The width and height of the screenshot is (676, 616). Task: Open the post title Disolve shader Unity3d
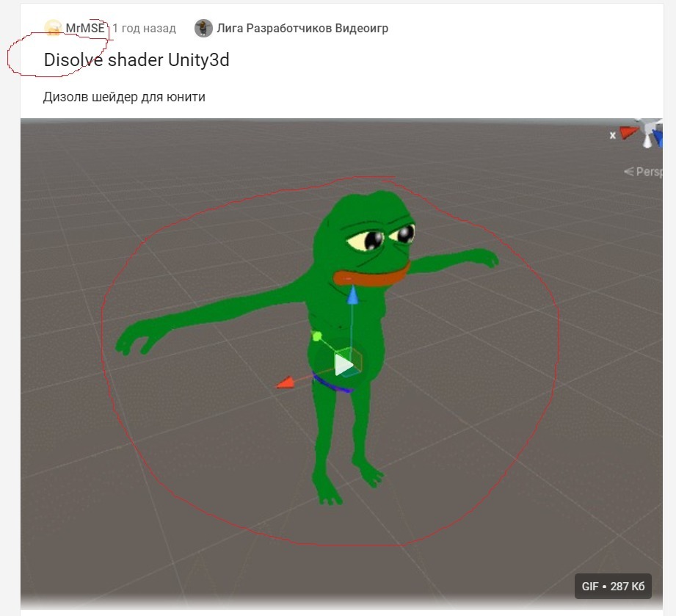coord(137,60)
